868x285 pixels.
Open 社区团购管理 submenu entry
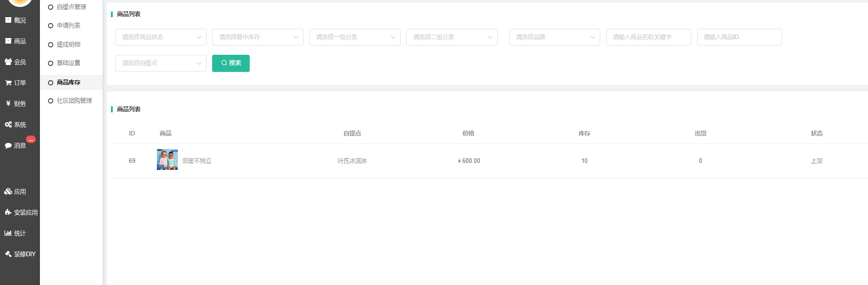tap(74, 101)
